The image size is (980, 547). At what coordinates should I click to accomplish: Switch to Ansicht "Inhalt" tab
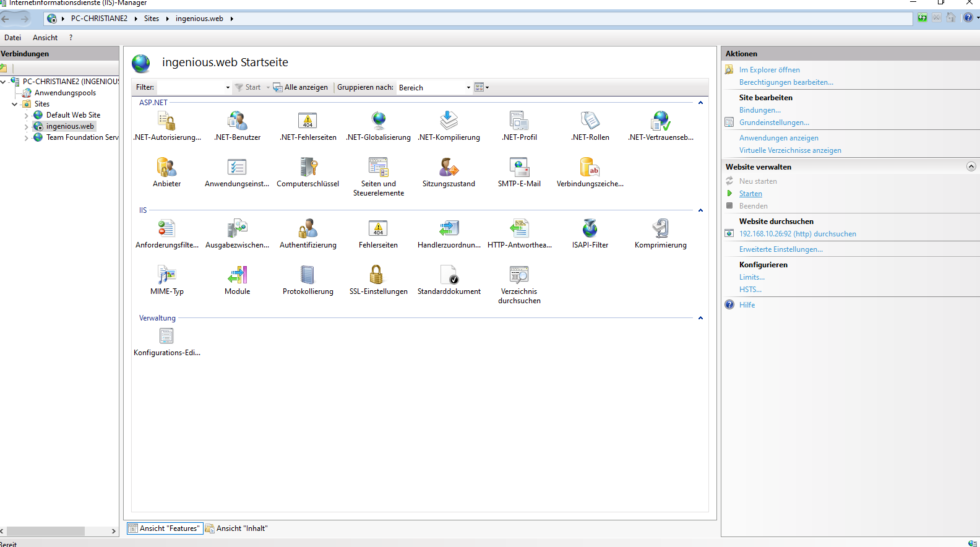pyautogui.click(x=236, y=528)
